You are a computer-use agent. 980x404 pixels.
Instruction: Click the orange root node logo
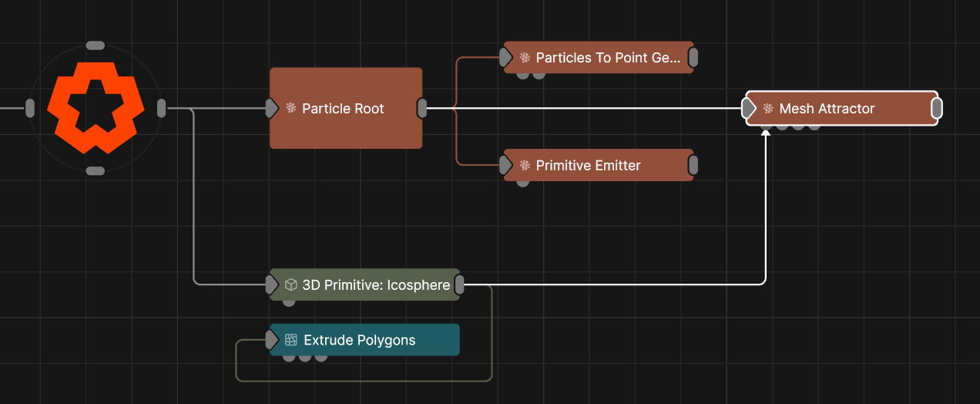96,108
